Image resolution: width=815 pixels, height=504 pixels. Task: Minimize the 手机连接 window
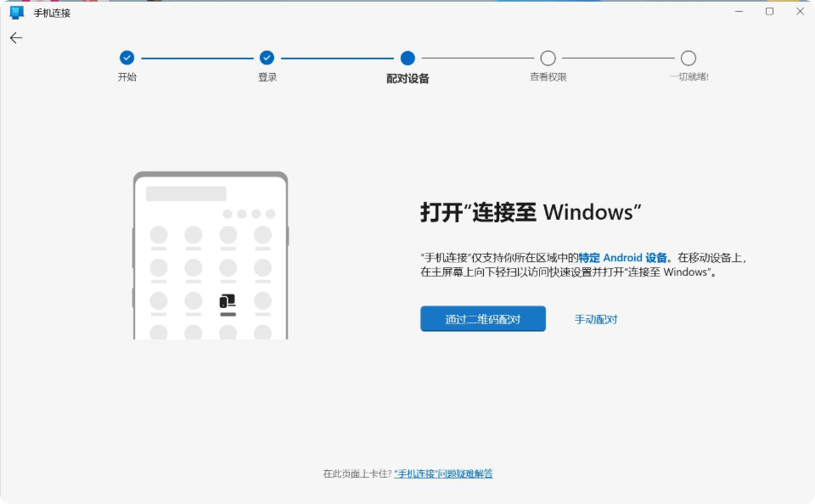739,12
